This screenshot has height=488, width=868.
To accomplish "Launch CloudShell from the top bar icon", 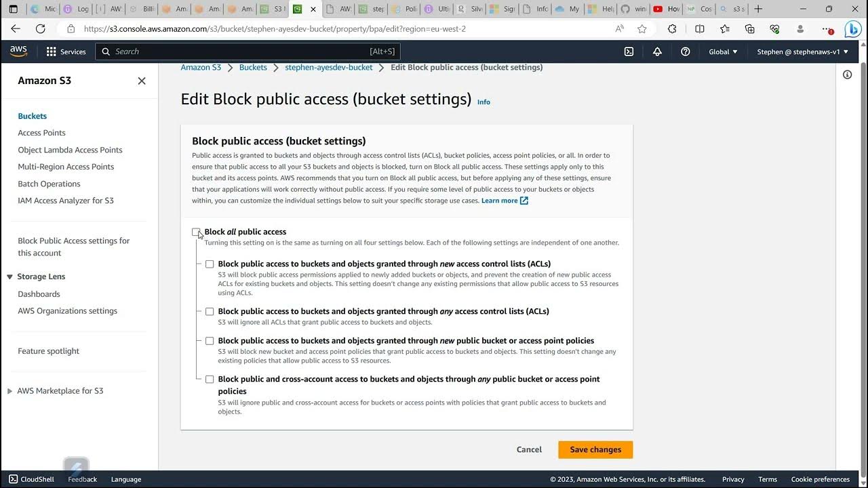I will coord(629,52).
